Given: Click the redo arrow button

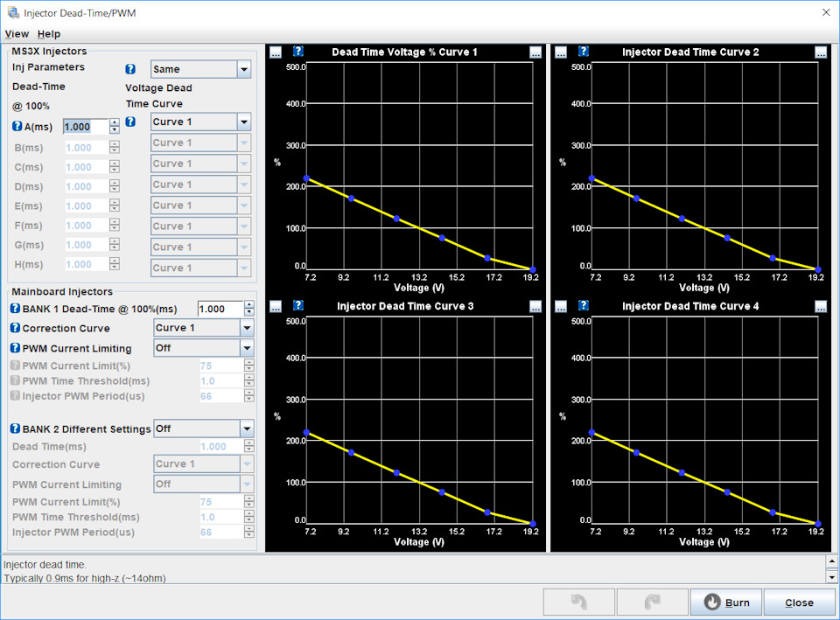Looking at the screenshot, I should (651, 602).
